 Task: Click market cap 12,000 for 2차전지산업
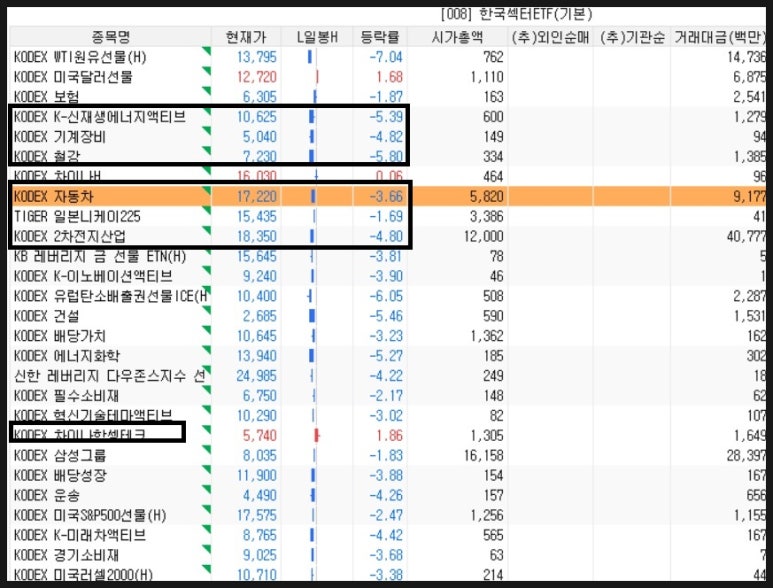point(484,236)
